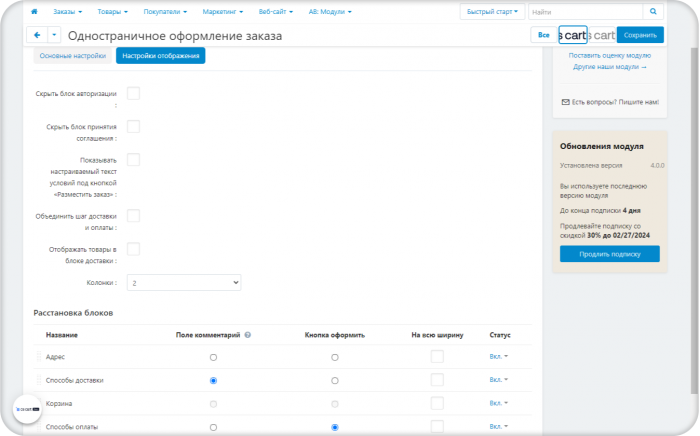Toggle Показывать настраиваемый текст условий checkbox
This screenshot has width=700, height=436.
133,160
